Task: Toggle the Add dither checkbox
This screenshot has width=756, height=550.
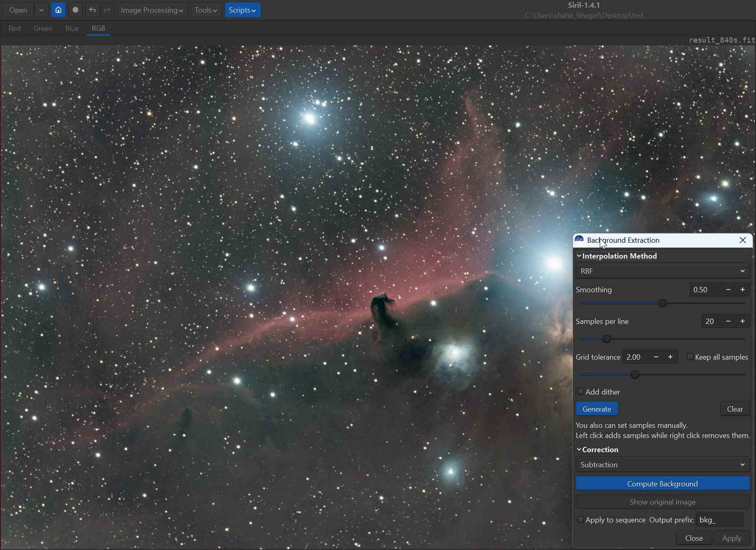Action: 581,392
